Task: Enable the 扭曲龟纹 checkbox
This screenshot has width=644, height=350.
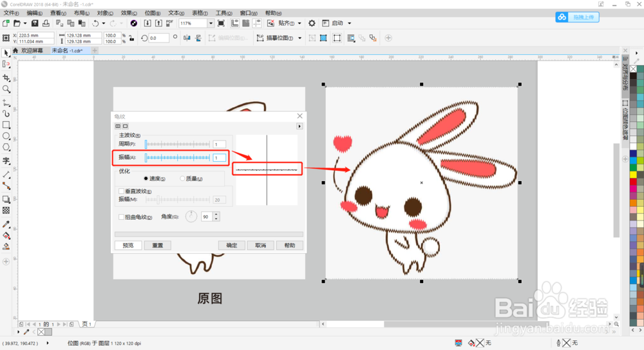Action: tap(121, 217)
